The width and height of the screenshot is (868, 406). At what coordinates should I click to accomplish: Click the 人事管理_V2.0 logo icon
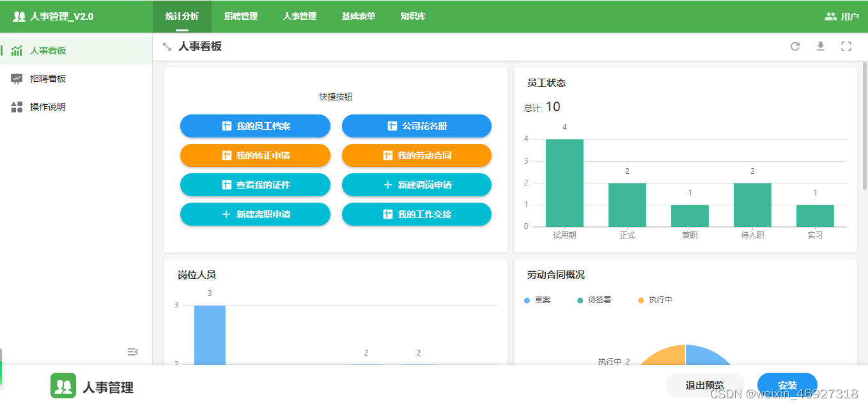point(19,17)
